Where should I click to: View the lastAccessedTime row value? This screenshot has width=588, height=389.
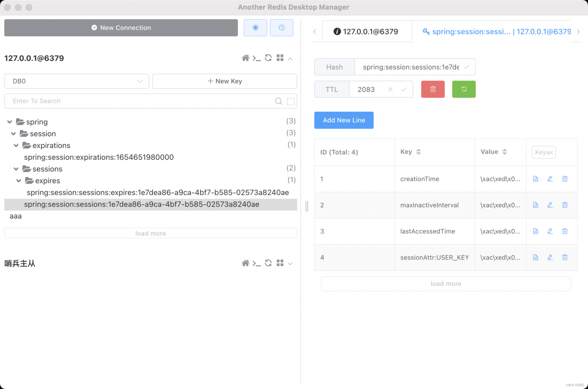pyautogui.click(x=535, y=231)
